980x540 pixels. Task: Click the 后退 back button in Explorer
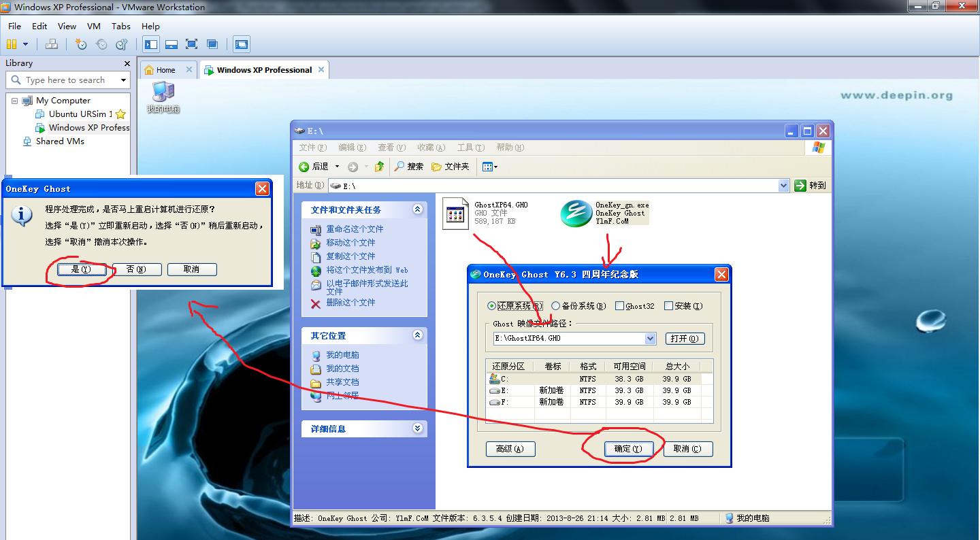click(314, 167)
